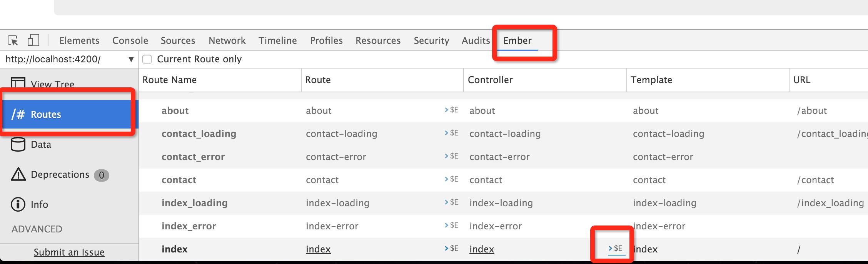
Task: Click the index controller link
Action: (482, 249)
